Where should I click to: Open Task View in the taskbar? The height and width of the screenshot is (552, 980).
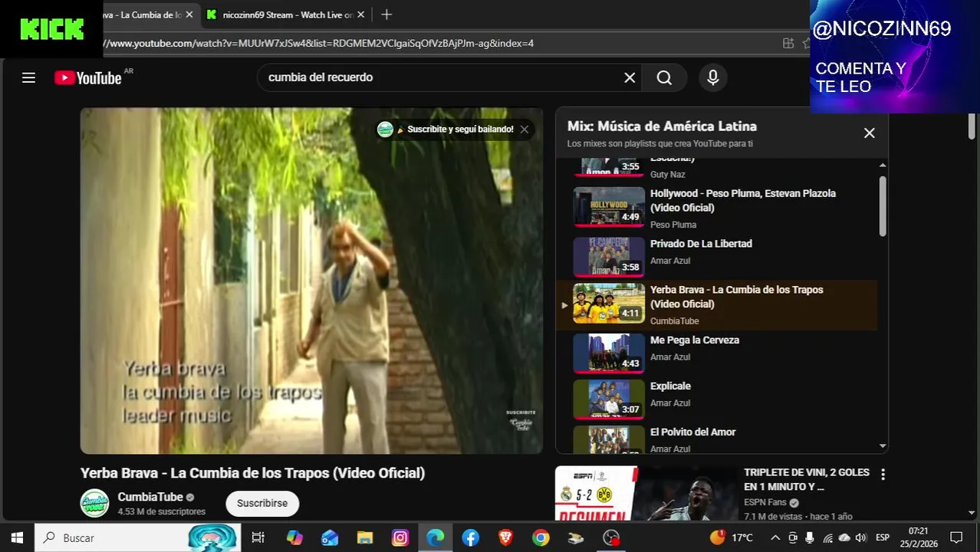(x=258, y=537)
